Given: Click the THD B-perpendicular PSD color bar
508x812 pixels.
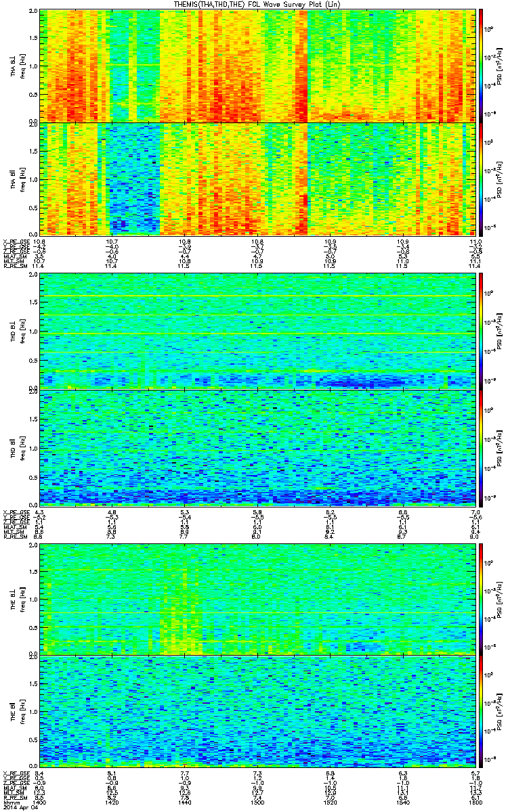Looking at the screenshot, I should [481, 330].
